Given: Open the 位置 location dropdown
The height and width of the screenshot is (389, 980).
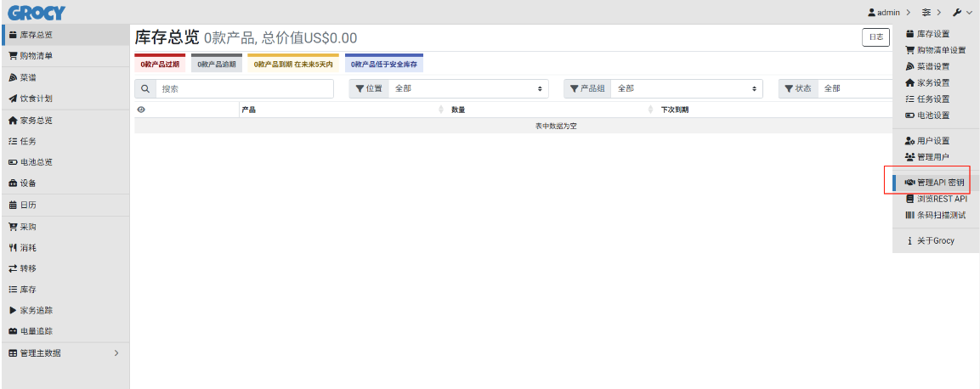Looking at the screenshot, I should 468,88.
